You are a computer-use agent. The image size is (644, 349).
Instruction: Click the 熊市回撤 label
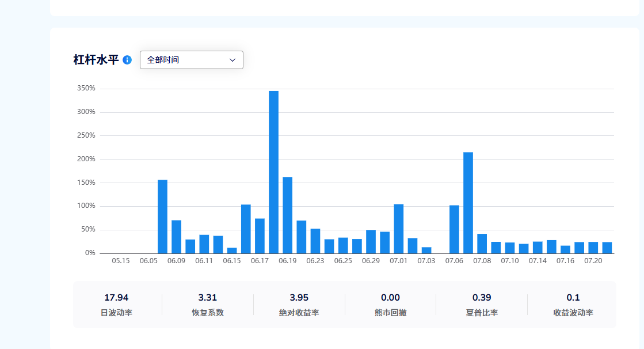tap(391, 313)
